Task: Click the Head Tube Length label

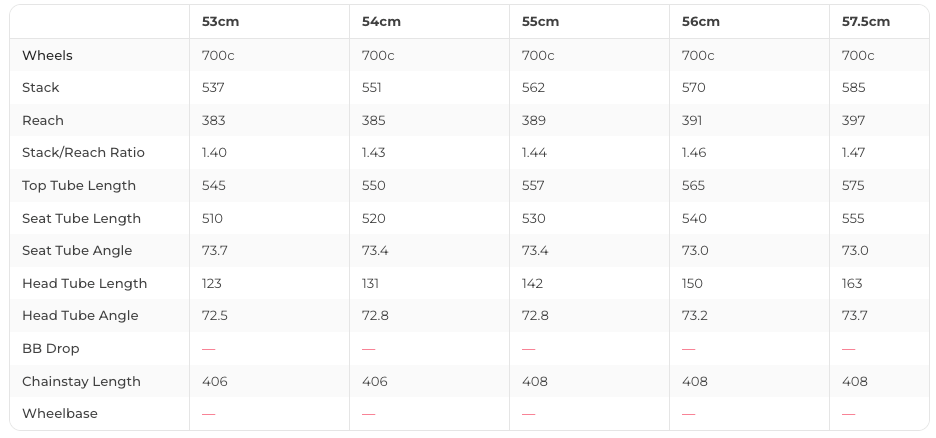Action: (x=84, y=284)
